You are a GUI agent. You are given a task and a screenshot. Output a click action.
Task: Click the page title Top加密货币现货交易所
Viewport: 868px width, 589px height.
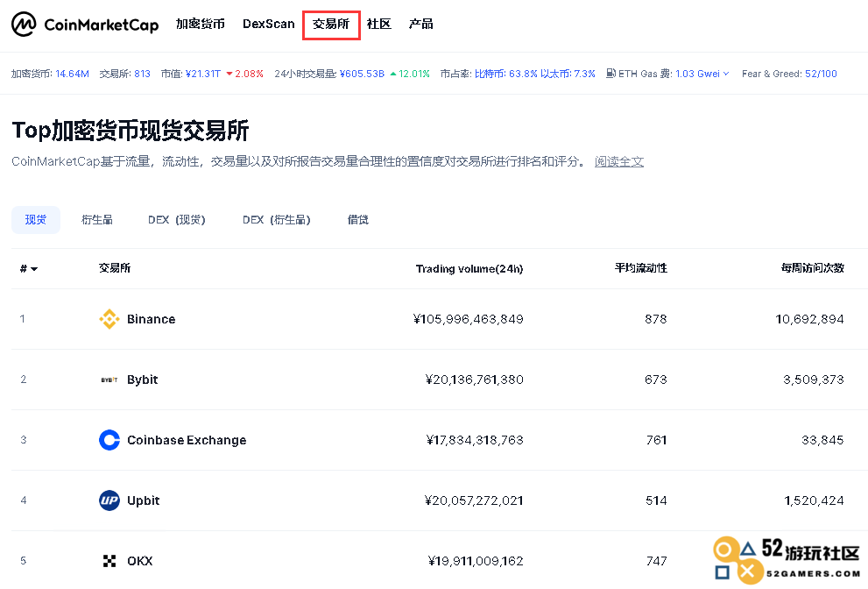[x=131, y=131]
